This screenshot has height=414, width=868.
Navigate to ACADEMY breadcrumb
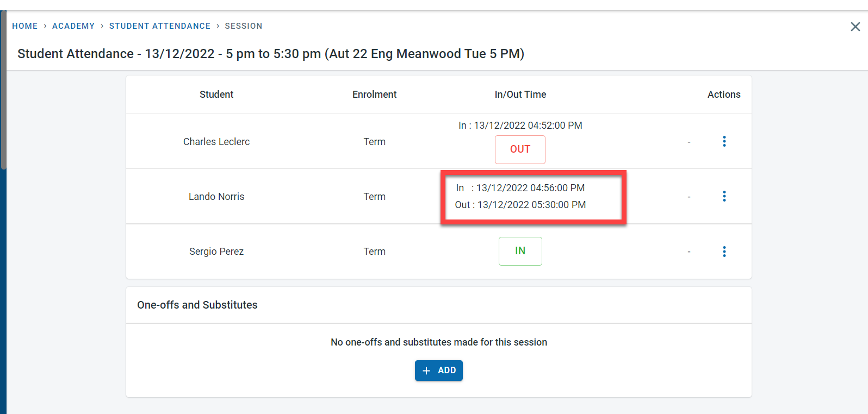point(73,26)
